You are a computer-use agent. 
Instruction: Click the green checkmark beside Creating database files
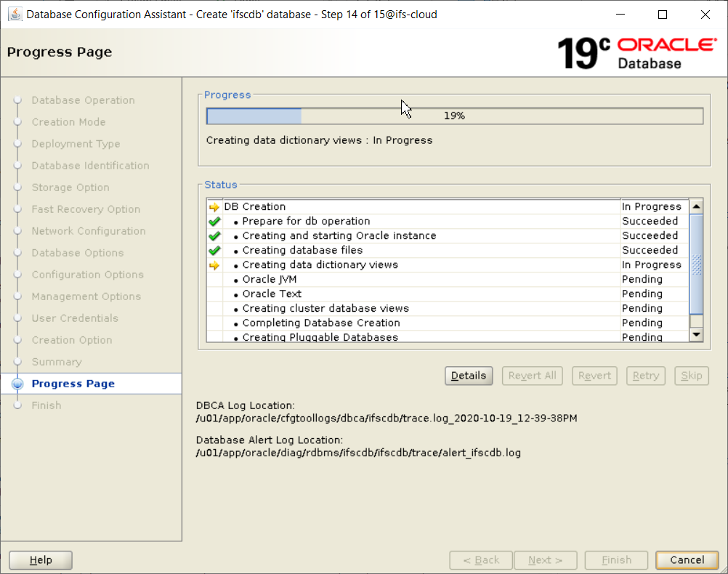pos(214,251)
